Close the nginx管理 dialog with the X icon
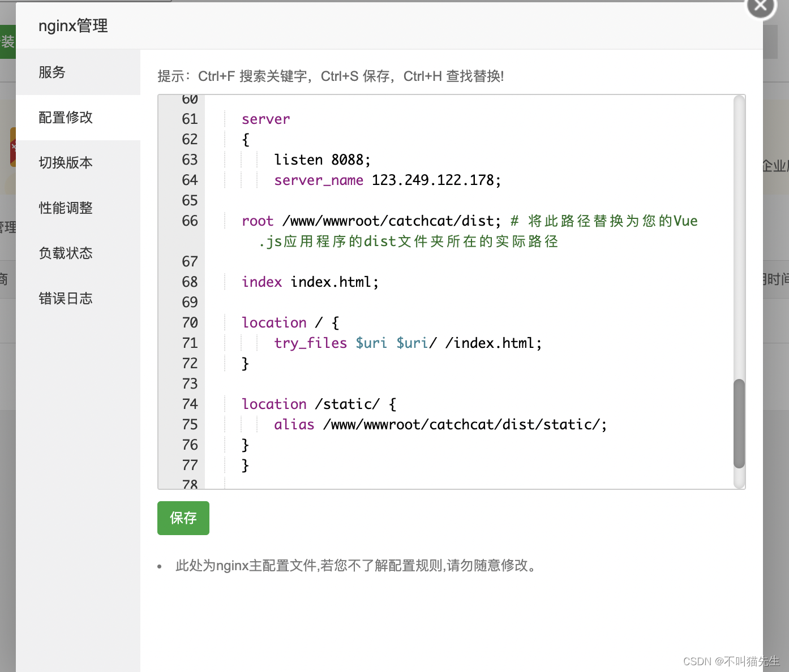Screen dimensions: 789x672 click(x=761, y=6)
